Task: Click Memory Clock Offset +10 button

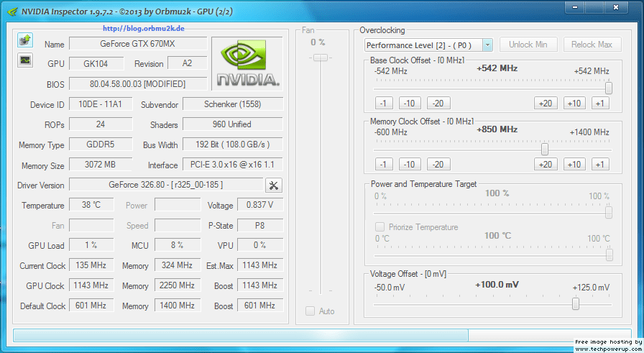Action: coord(574,165)
